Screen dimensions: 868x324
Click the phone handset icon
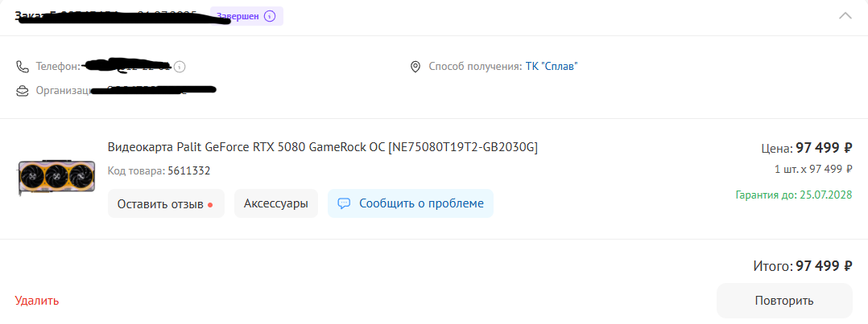(23, 66)
